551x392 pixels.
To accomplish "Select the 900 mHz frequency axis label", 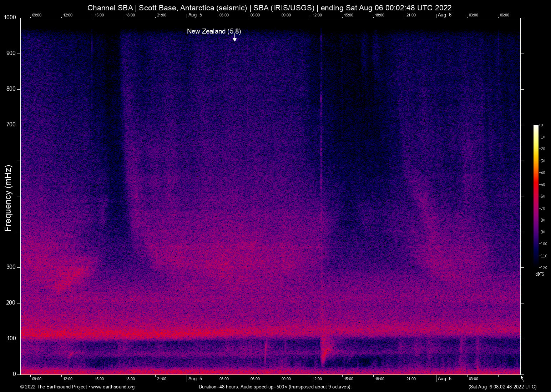I will tap(11, 53).
